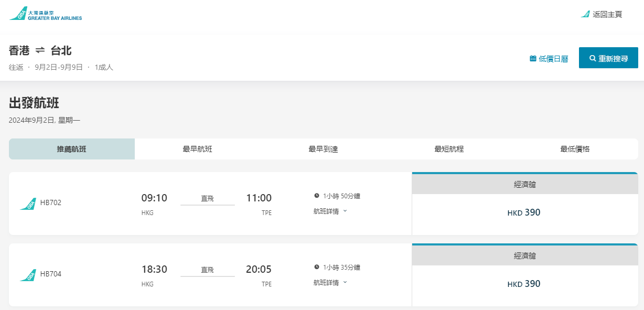Click the airline icon beside HB704

tap(28, 275)
